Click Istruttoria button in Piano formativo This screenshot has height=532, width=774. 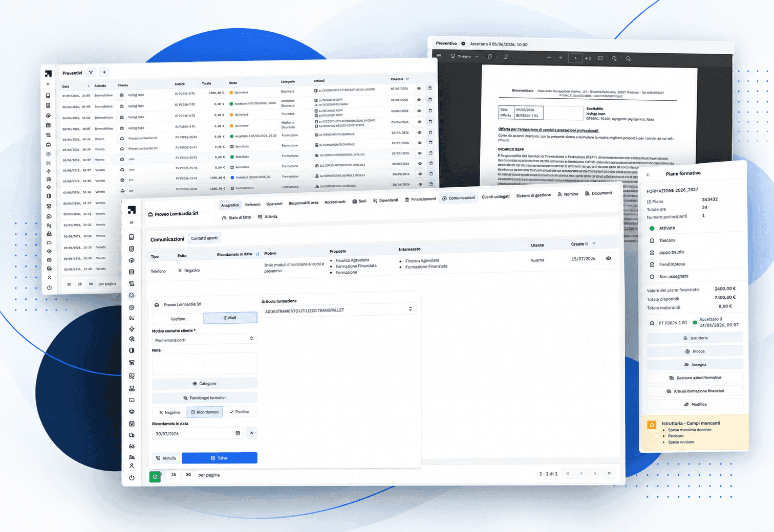point(695,338)
